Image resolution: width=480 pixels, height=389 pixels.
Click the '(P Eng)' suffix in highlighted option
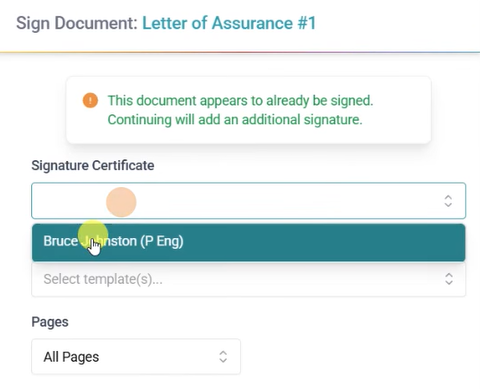162,241
